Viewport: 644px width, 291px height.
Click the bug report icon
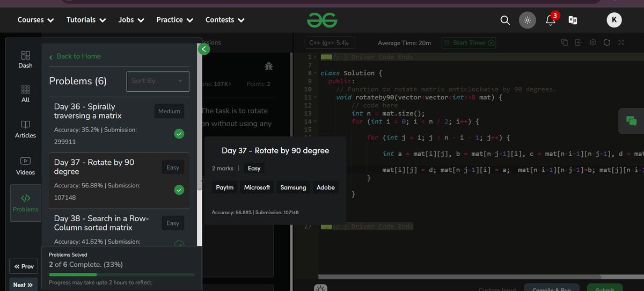point(269,66)
